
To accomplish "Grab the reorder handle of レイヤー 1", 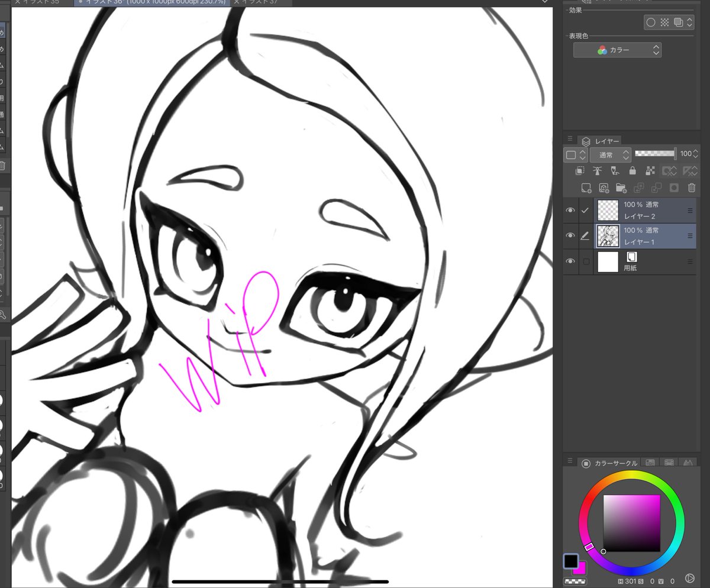I will pos(689,235).
